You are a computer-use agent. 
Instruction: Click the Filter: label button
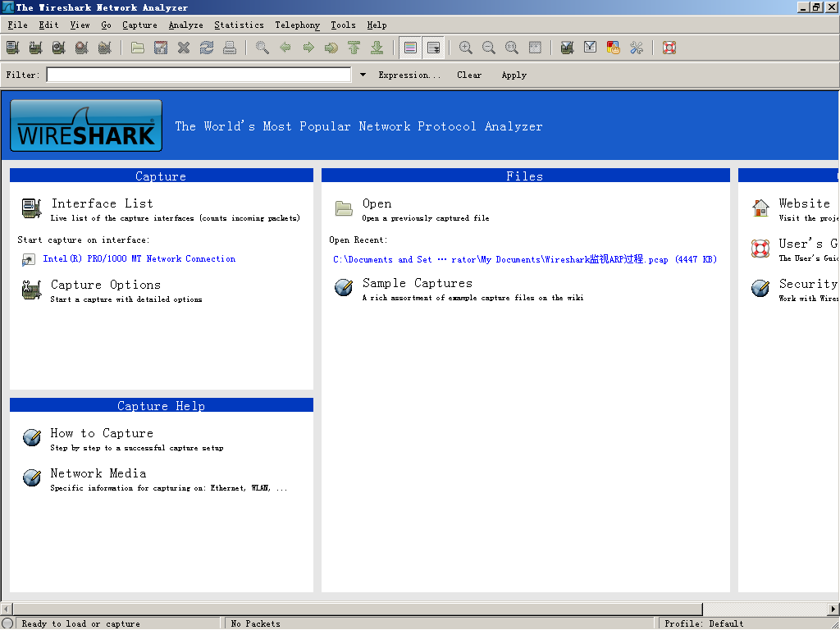point(23,75)
